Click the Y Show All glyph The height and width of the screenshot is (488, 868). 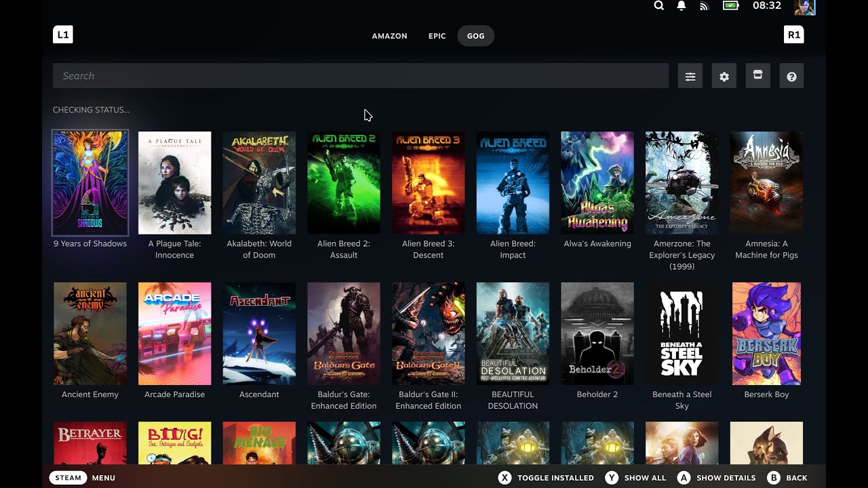[612, 478]
